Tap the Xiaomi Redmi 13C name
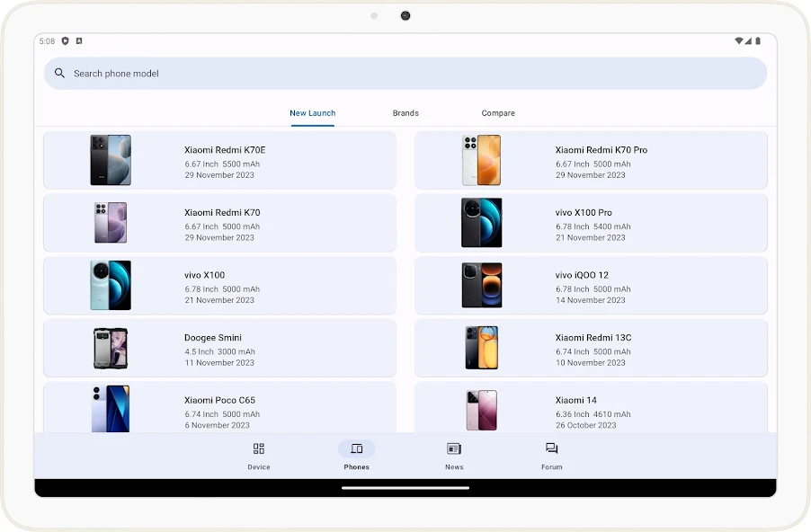Image resolution: width=811 pixels, height=532 pixels. 593,338
